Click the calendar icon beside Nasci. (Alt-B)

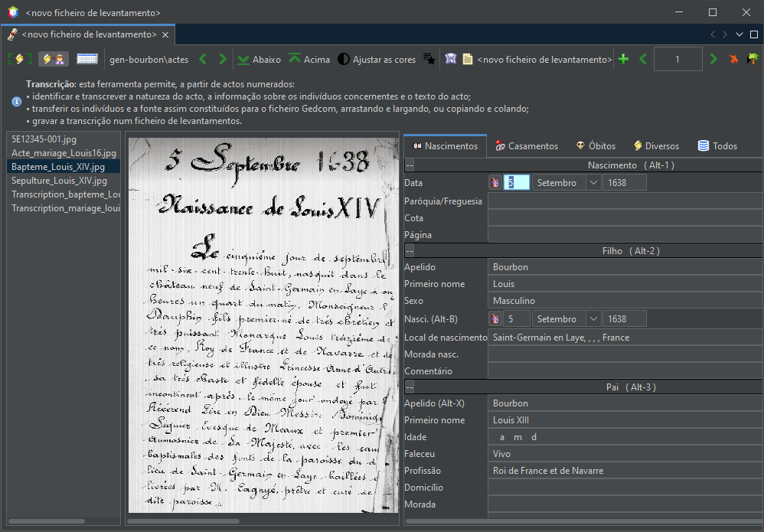tap(495, 319)
